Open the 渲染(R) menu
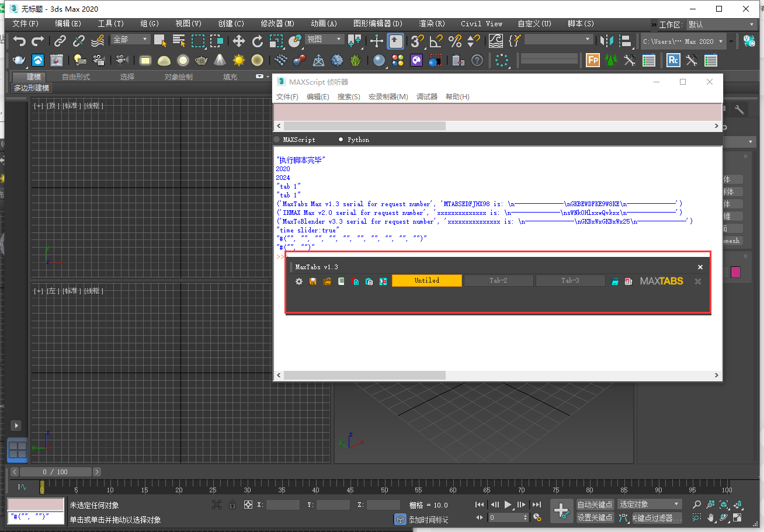The height and width of the screenshot is (532, 764). click(x=432, y=24)
